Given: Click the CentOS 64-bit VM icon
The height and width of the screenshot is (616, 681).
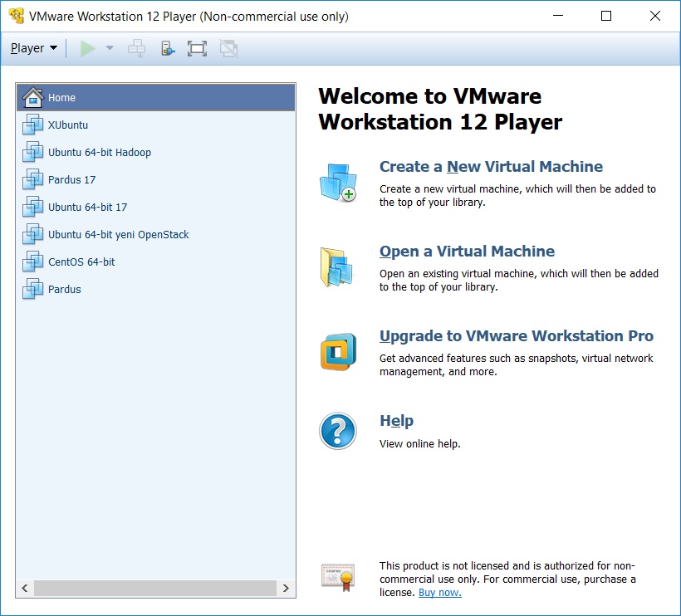Looking at the screenshot, I should (x=33, y=262).
